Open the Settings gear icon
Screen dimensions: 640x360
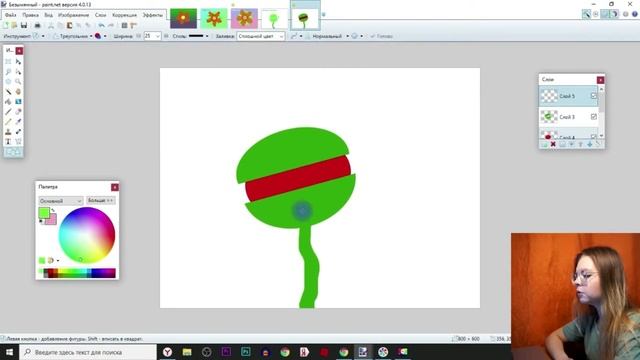click(626, 14)
